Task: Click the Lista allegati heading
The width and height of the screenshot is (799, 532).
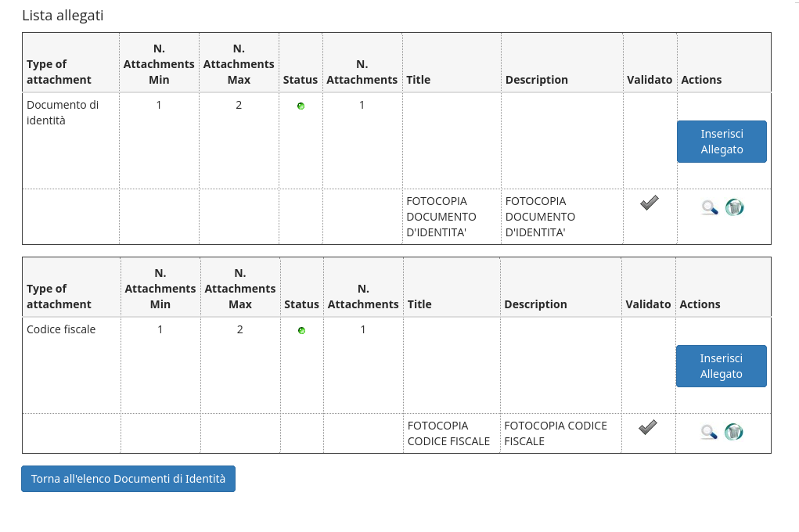Action: pos(63,16)
